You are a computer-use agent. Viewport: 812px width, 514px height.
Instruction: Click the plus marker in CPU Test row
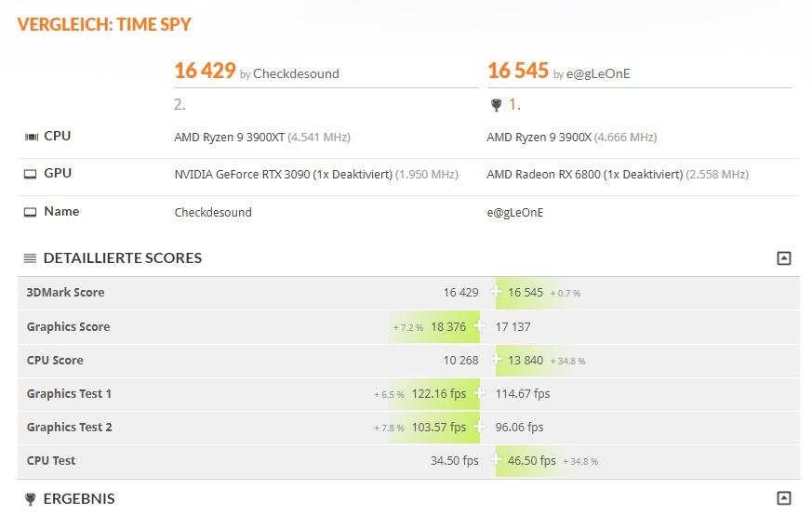[496, 458]
